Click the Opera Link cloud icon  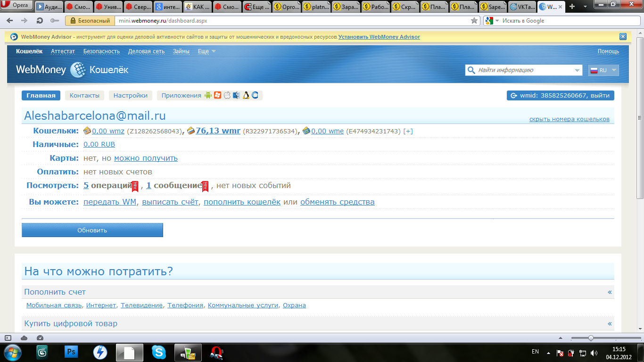pyautogui.click(x=24, y=337)
